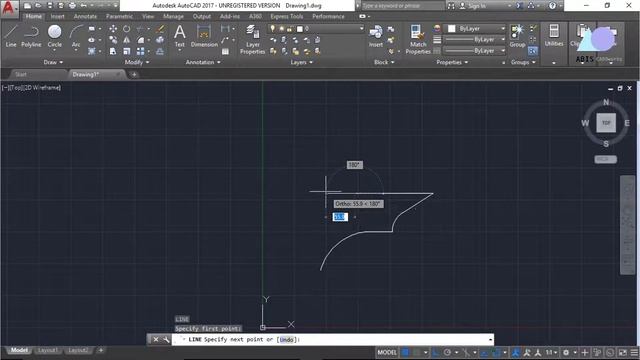Click the Insert block tool

tap(376, 36)
